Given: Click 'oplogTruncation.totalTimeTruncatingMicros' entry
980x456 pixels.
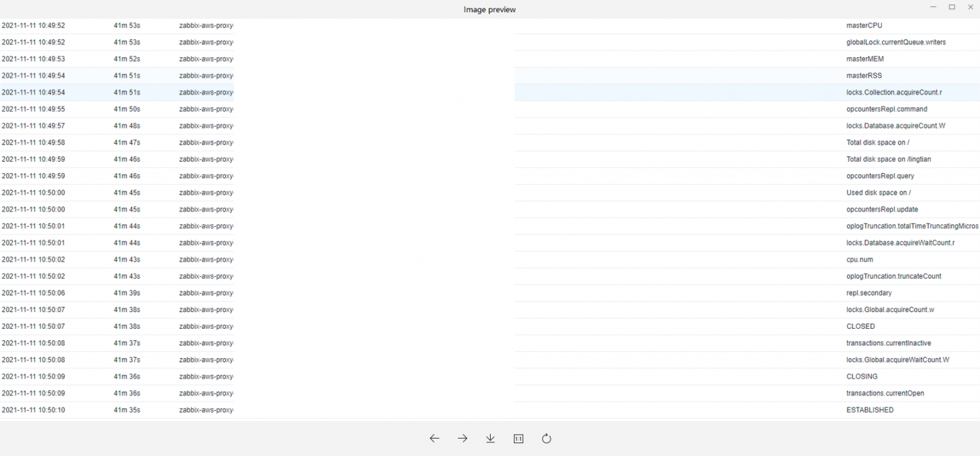Looking at the screenshot, I should click(913, 226).
